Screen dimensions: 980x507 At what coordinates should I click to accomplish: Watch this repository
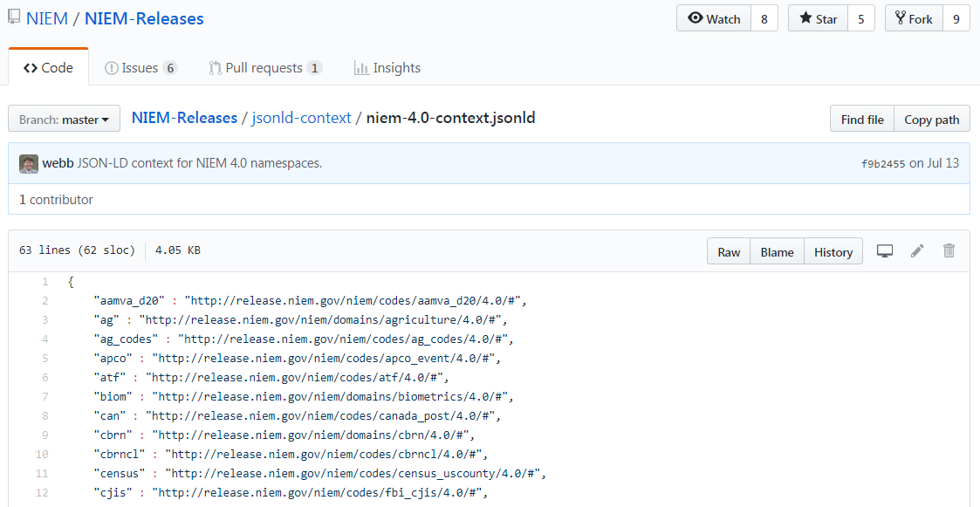[714, 19]
